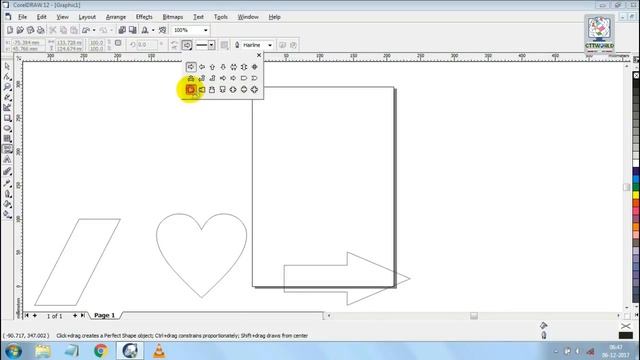Select the Rectangle tool in toolbox

[x=7, y=118]
